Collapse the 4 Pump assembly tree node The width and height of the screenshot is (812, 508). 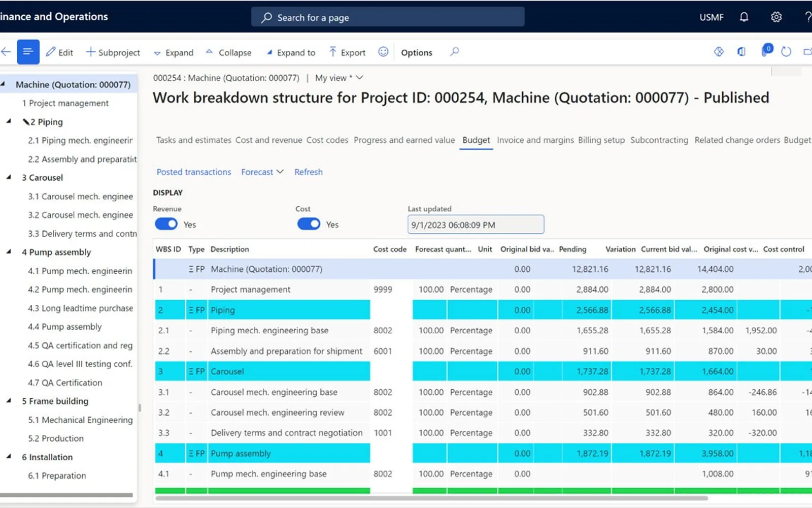coord(9,252)
